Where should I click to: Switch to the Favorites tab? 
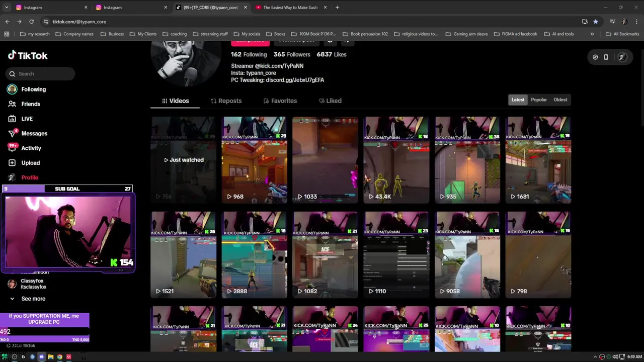tap(280, 101)
